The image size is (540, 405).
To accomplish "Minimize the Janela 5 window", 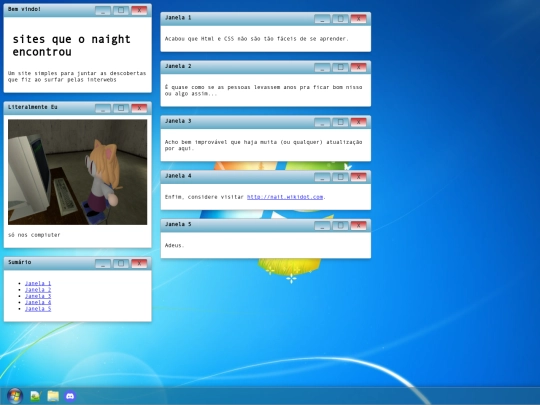I will click(322, 226).
